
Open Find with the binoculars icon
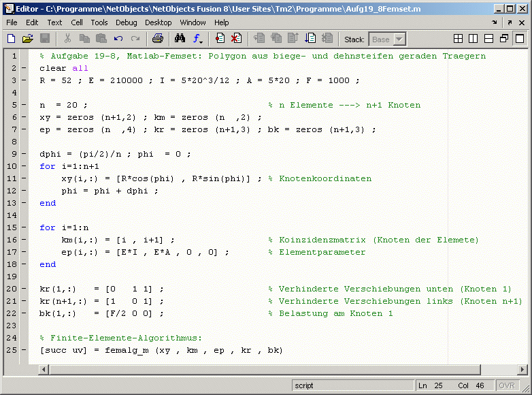click(x=180, y=39)
